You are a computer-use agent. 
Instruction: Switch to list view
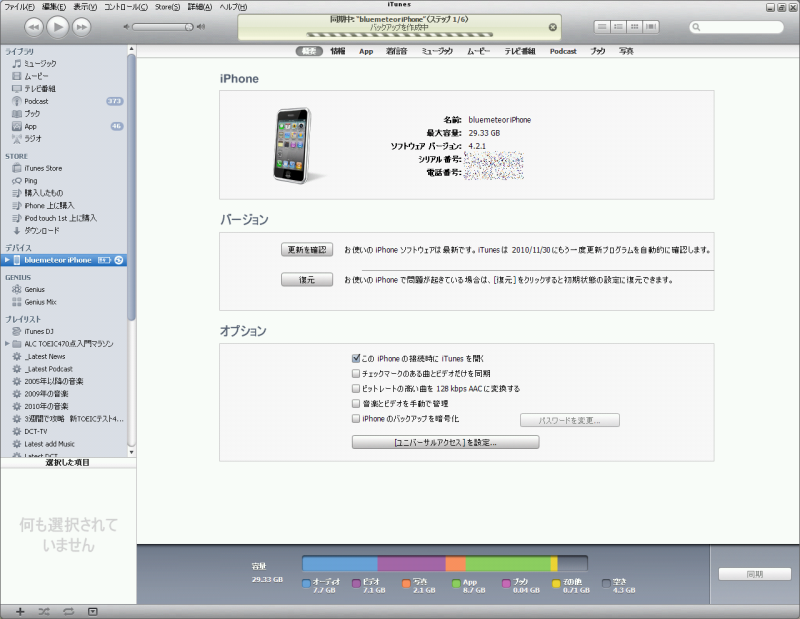(x=602, y=27)
